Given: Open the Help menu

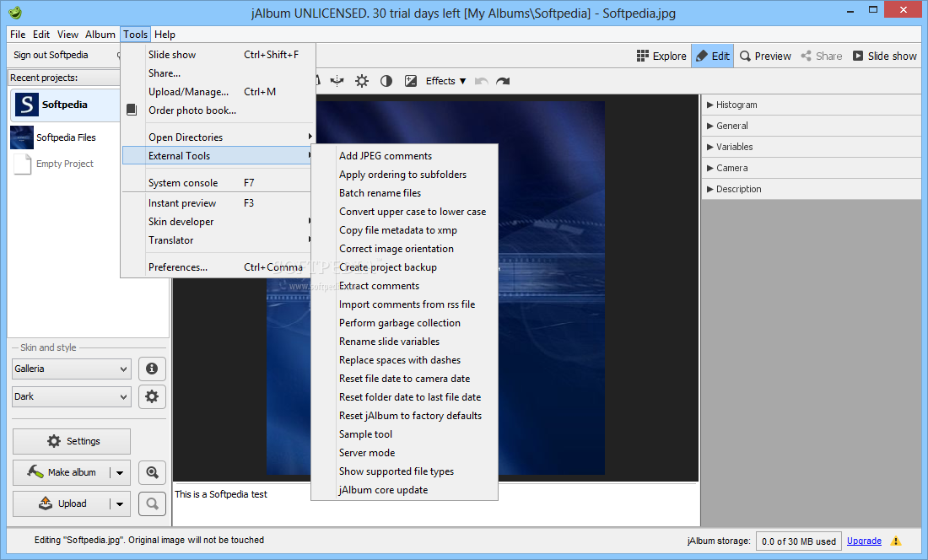Looking at the screenshot, I should tap(165, 35).
